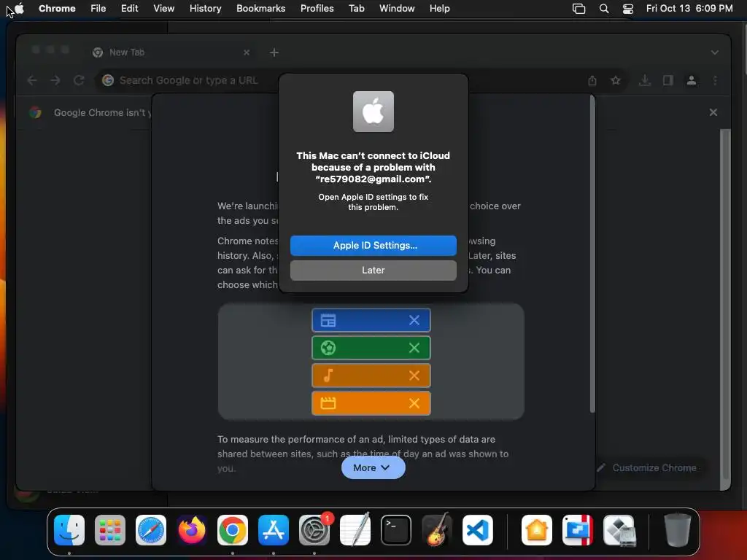This screenshot has width=747, height=560.
Task: Click the Stage Manager icon in the menu bar
Action: [x=578, y=9]
